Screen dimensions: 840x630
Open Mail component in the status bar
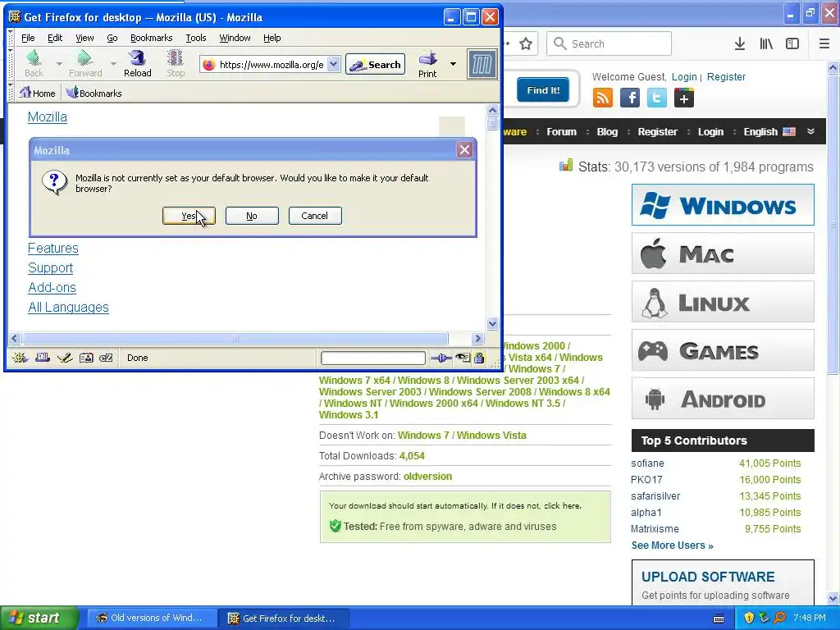pyautogui.click(x=43, y=358)
